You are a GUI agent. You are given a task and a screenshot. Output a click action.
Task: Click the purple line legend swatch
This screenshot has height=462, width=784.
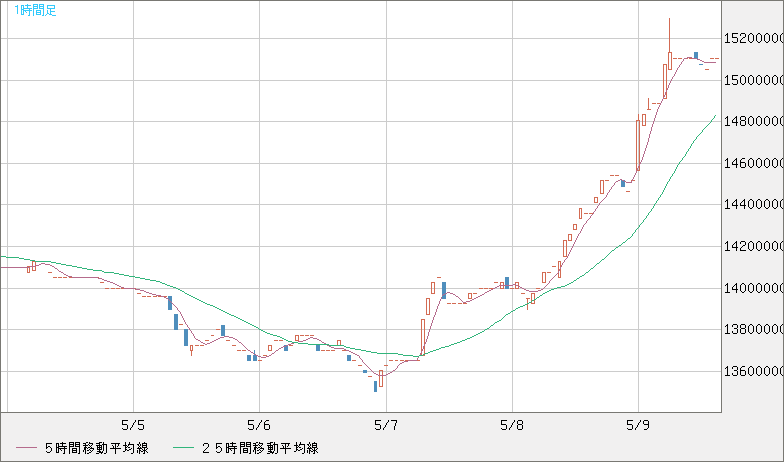coord(26,448)
